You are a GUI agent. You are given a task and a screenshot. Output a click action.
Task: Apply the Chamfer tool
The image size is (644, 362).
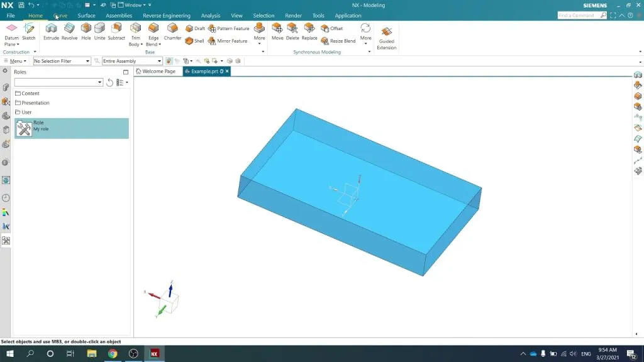tap(172, 31)
